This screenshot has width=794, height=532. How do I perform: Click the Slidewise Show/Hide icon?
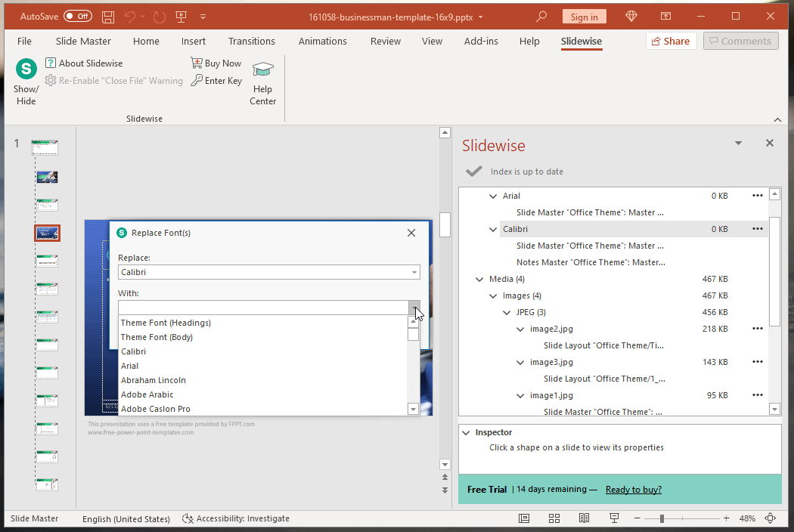pyautogui.click(x=26, y=70)
